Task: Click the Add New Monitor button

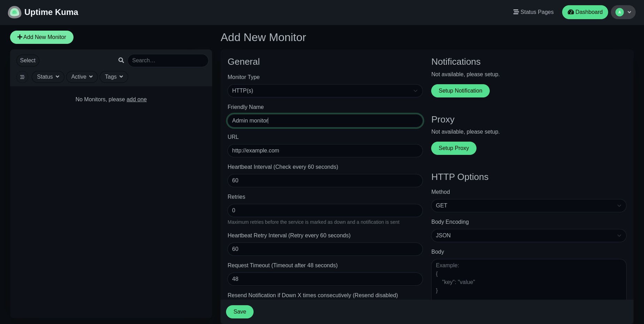Action: (42, 37)
